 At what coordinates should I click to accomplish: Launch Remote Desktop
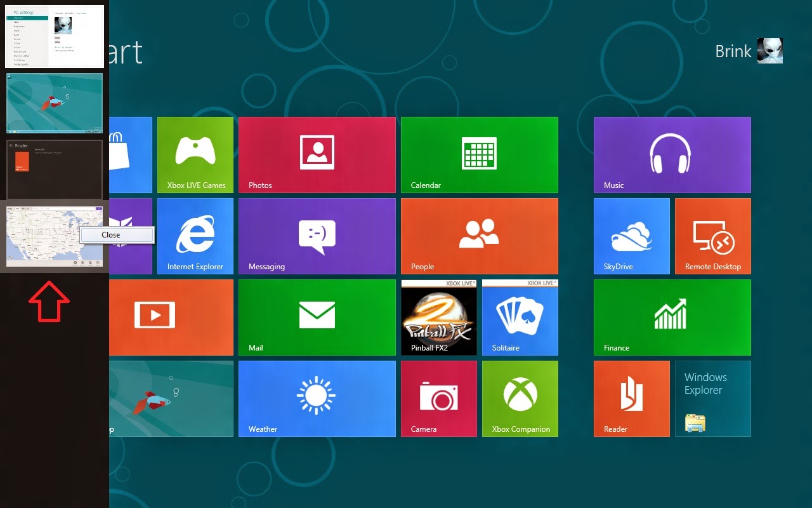pyautogui.click(x=713, y=236)
